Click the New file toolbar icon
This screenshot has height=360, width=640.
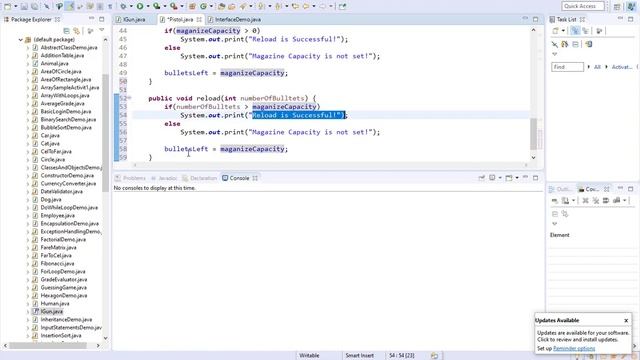tap(7, 6)
